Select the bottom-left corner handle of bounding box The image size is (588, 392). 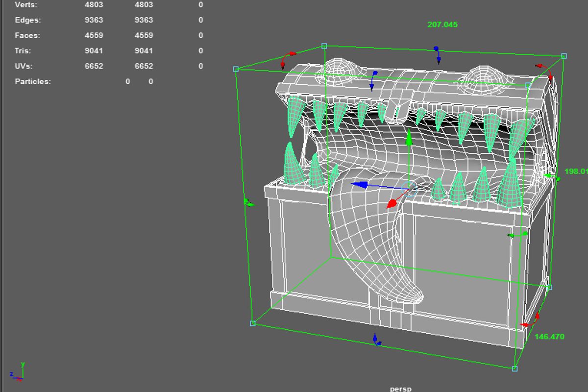coord(253,323)
